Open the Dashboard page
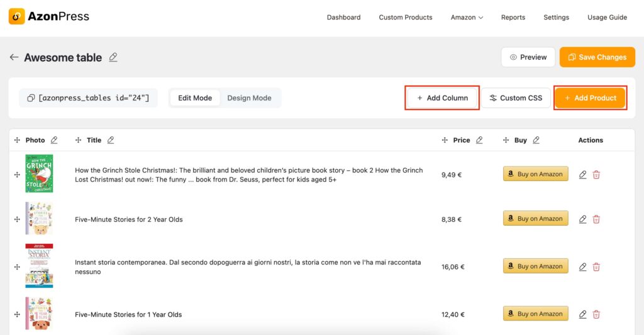Image resolution: width=644 pixels, height=335 pixels. click(344, 17)
